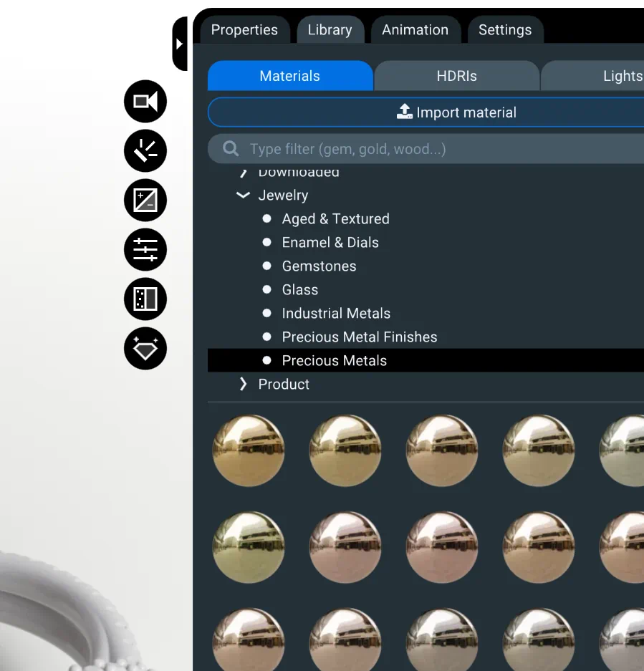Pick the third gold sphere in top row
Viewport: 644px width, 671px height.
tap(442, 450)
